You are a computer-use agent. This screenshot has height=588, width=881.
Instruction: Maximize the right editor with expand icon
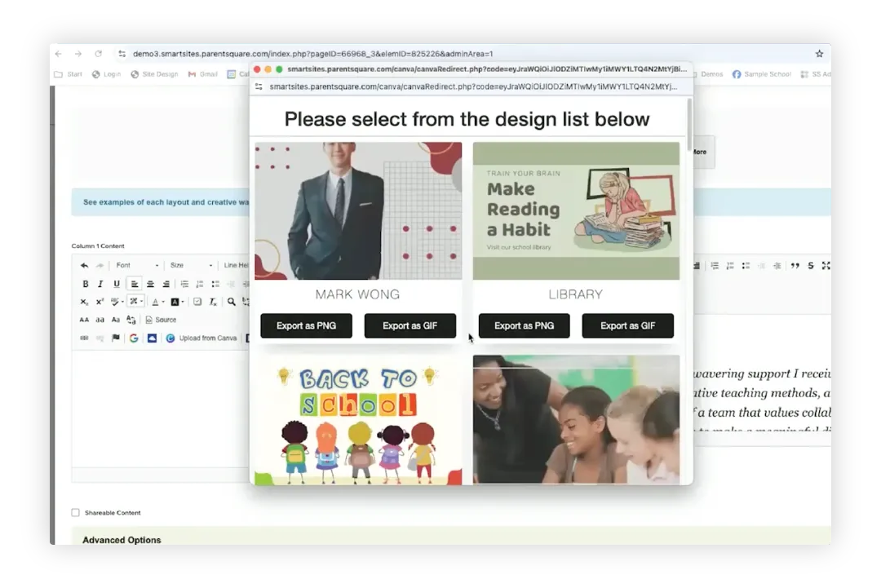(826, 266)
